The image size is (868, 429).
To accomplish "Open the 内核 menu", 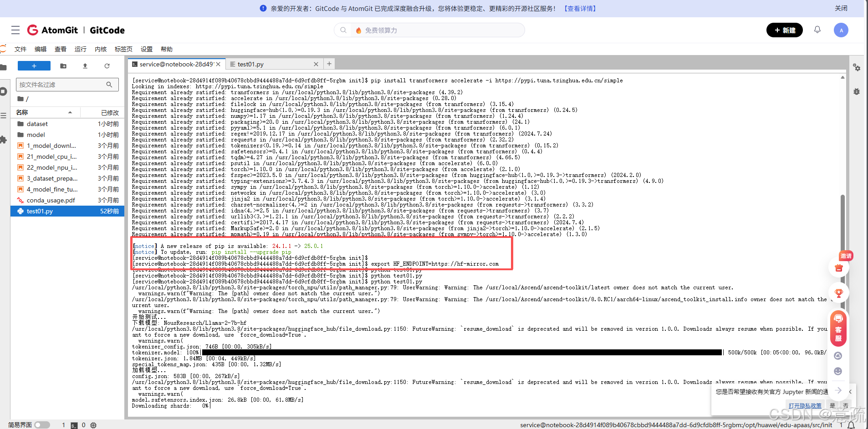I will coord(101,49).
